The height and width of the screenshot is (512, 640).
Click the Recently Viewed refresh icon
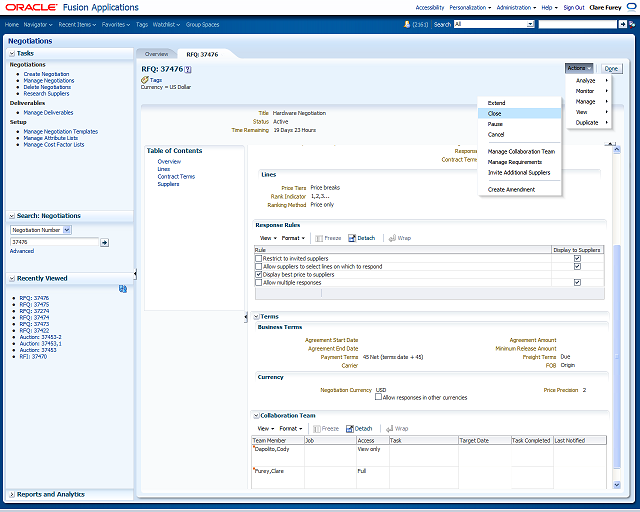click(x=123, y=289)
